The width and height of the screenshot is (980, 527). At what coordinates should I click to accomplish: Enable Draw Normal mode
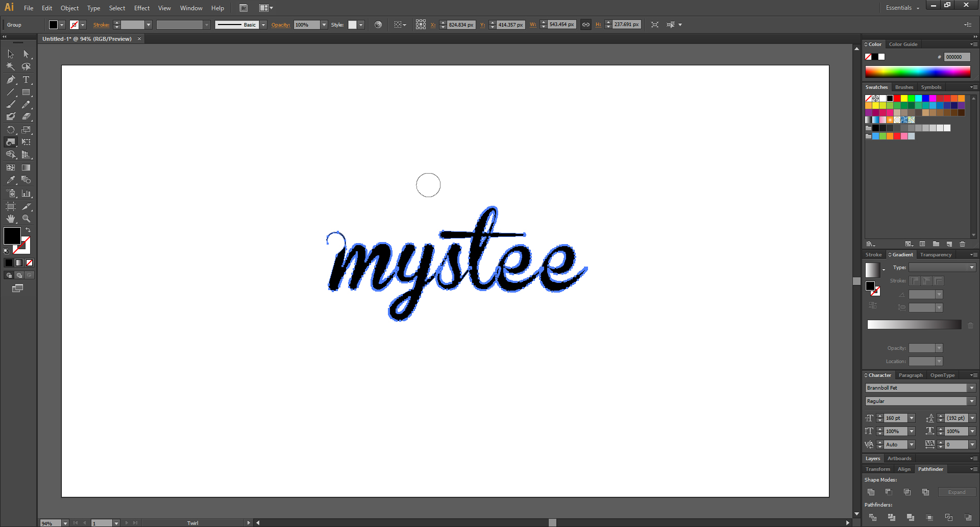[9, 275]
